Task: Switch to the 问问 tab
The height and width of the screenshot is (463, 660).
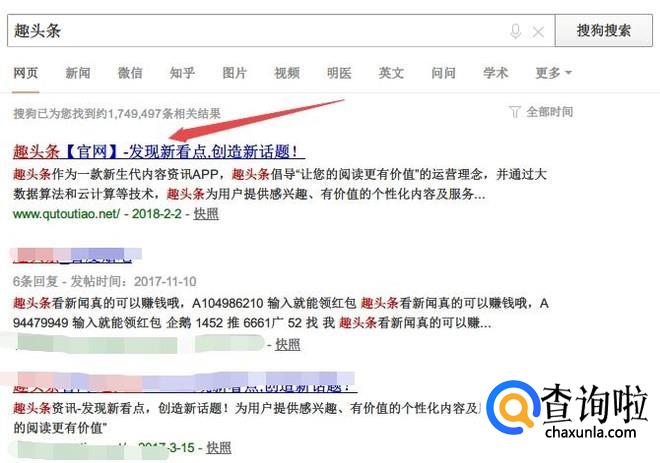Action: tap(443, 73)
